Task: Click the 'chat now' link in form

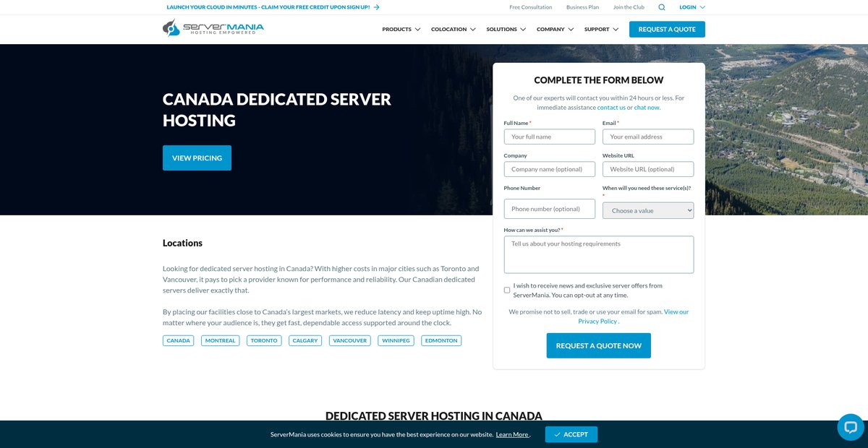Action: (x=647, y=107)
